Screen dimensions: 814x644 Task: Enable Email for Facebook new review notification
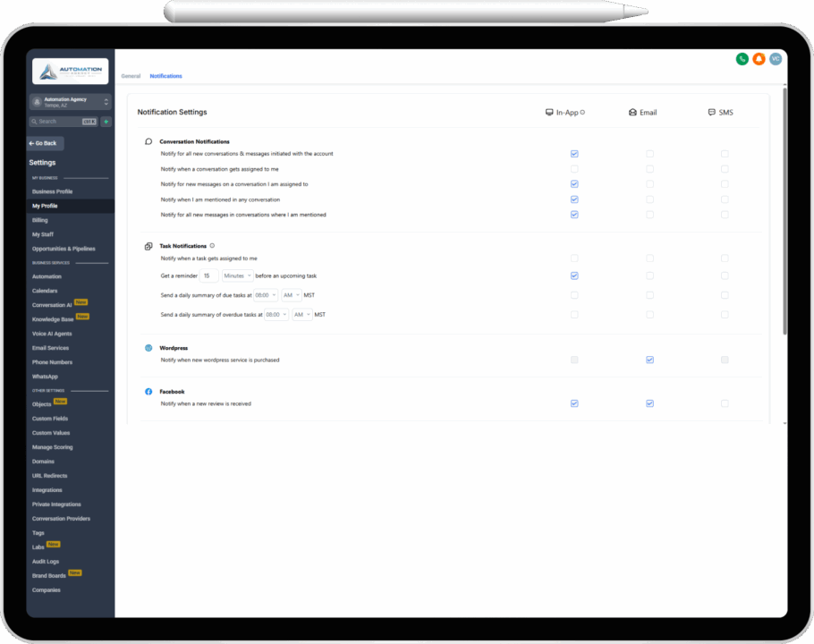click(x=649, y=403)
